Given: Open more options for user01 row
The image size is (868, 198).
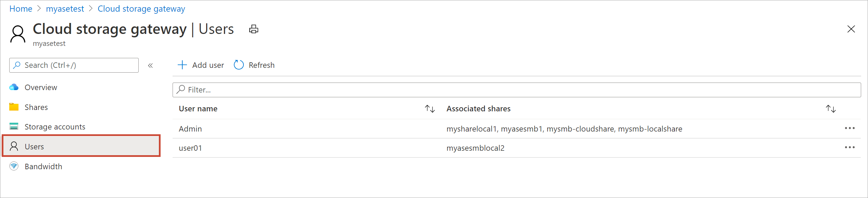Looking at the screenshot, I should point(850,148).
